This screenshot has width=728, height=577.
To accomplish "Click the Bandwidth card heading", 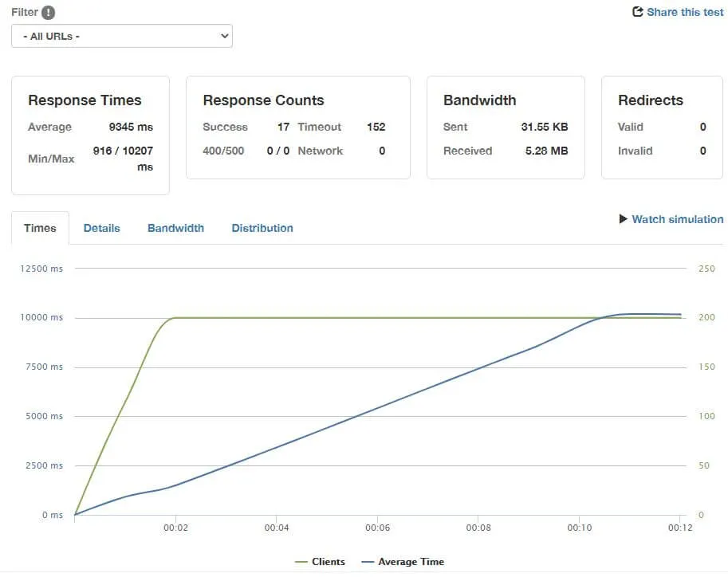I will click(x=479, y=100).
